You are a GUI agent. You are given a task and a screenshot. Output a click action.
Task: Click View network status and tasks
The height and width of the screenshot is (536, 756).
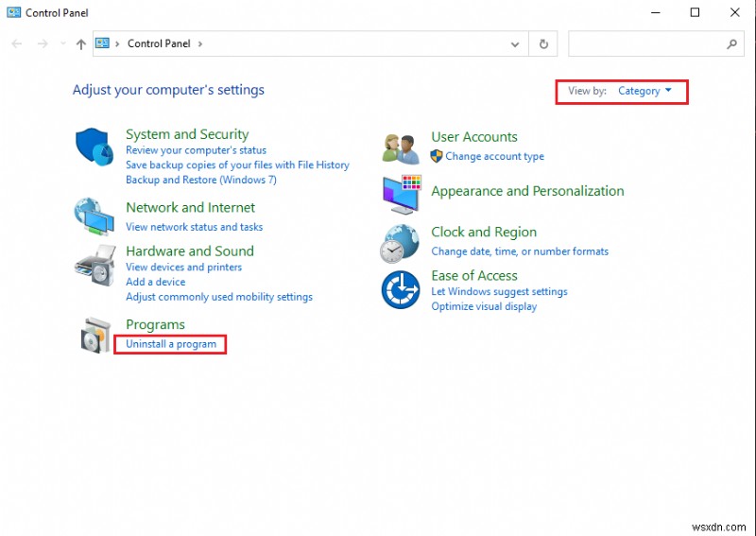194,227
